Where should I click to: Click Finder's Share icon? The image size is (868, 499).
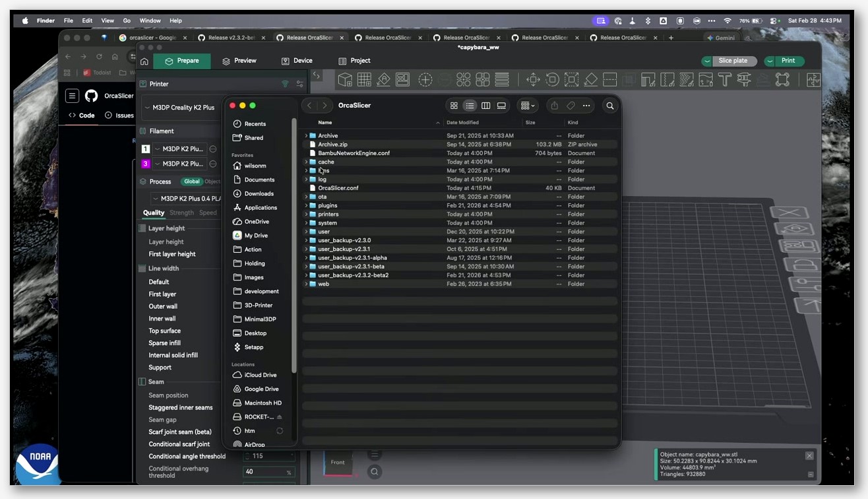click(x=554, y=106)
